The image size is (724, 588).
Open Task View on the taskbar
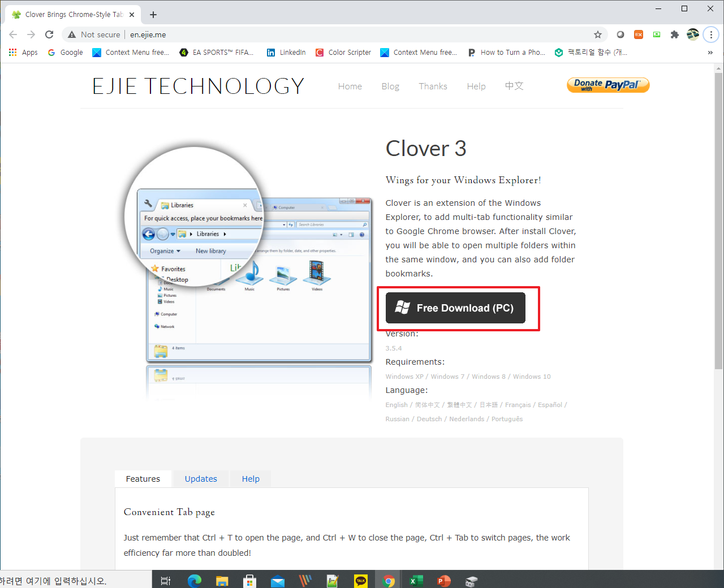pos(166,581)
